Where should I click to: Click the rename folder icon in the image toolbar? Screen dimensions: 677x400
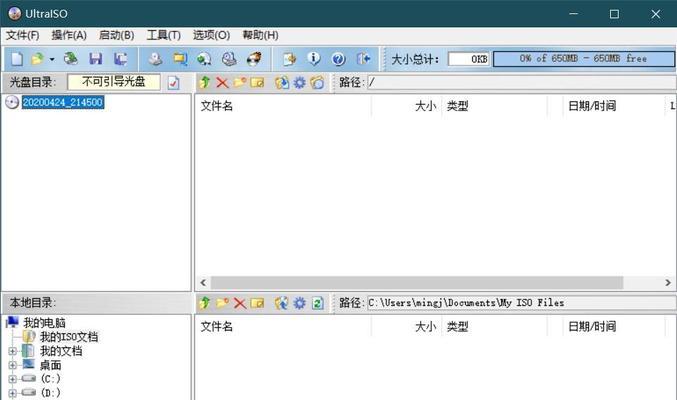click(257, 82)
